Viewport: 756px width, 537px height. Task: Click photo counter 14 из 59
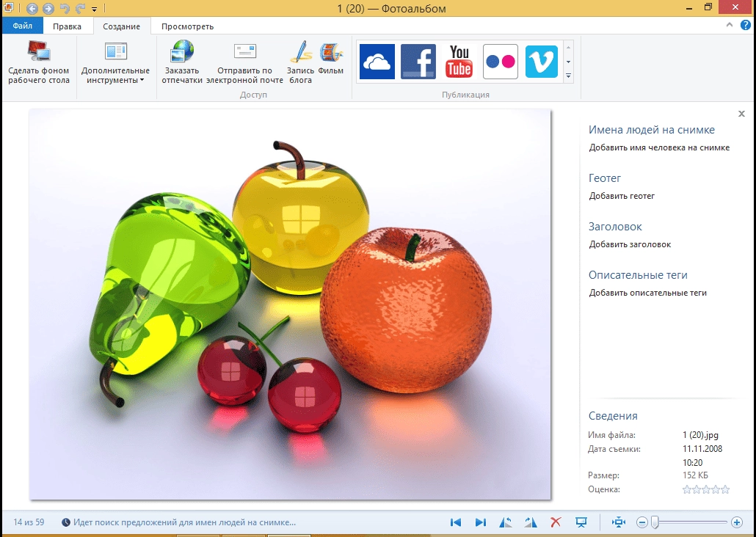29,522
